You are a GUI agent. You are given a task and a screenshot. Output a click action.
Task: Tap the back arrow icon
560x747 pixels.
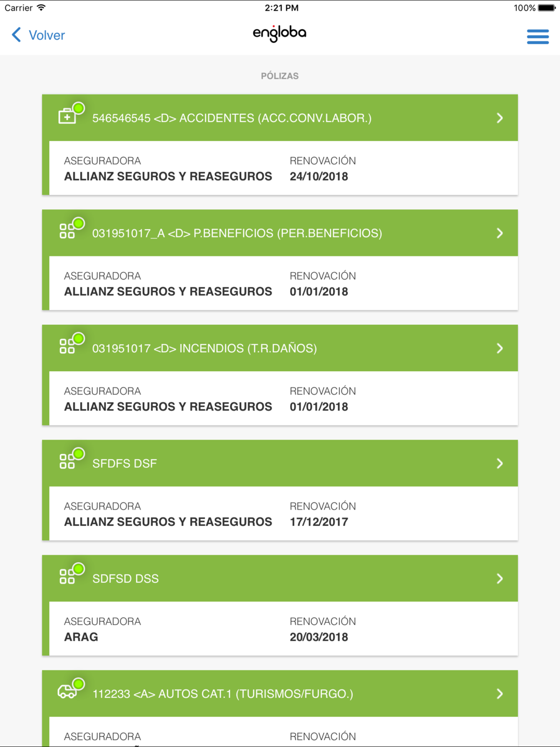tap(16, 35)
